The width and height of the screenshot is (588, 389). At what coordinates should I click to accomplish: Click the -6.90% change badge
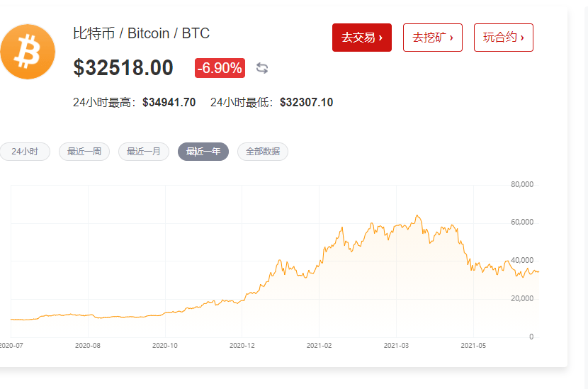pyautogui.click(x=220, y=68)
